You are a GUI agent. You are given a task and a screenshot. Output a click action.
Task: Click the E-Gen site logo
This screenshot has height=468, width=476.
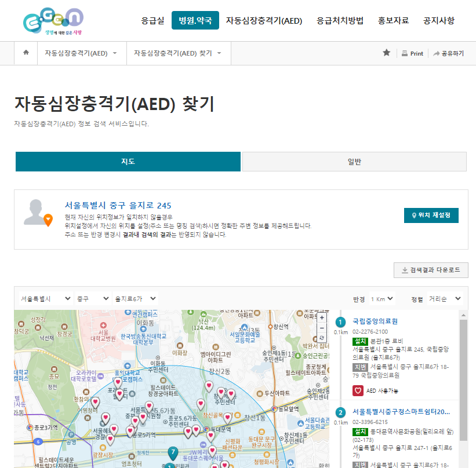53,21
